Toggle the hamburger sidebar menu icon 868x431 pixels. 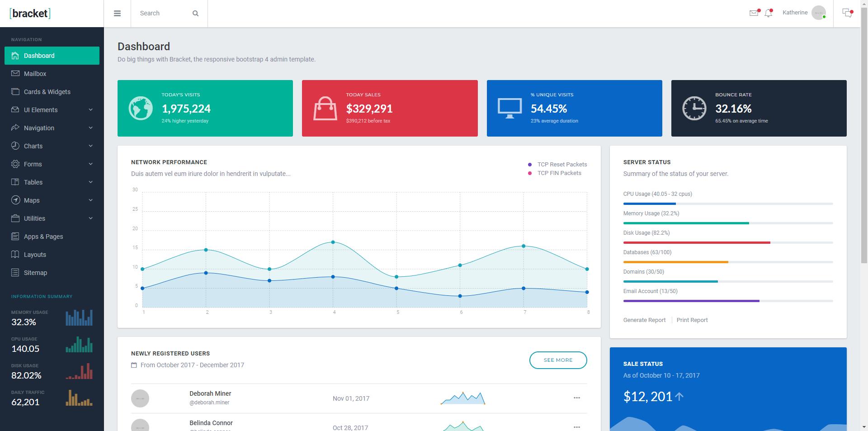117,14
